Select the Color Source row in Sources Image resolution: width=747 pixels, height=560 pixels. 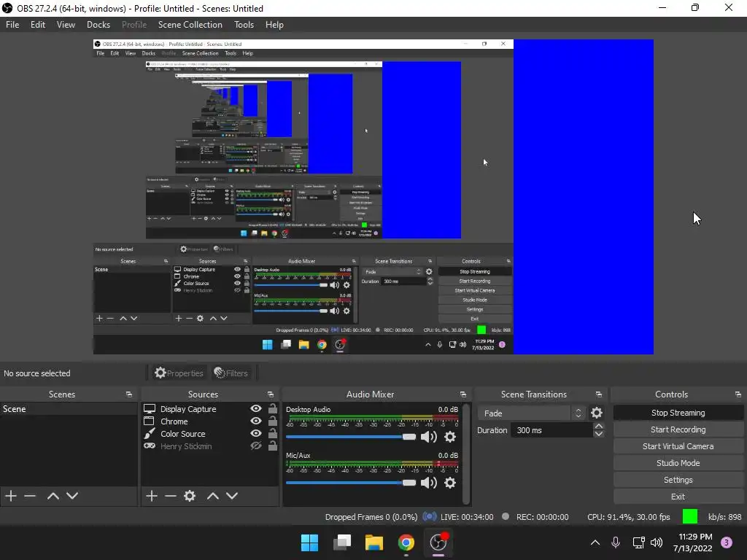point(209,434)
